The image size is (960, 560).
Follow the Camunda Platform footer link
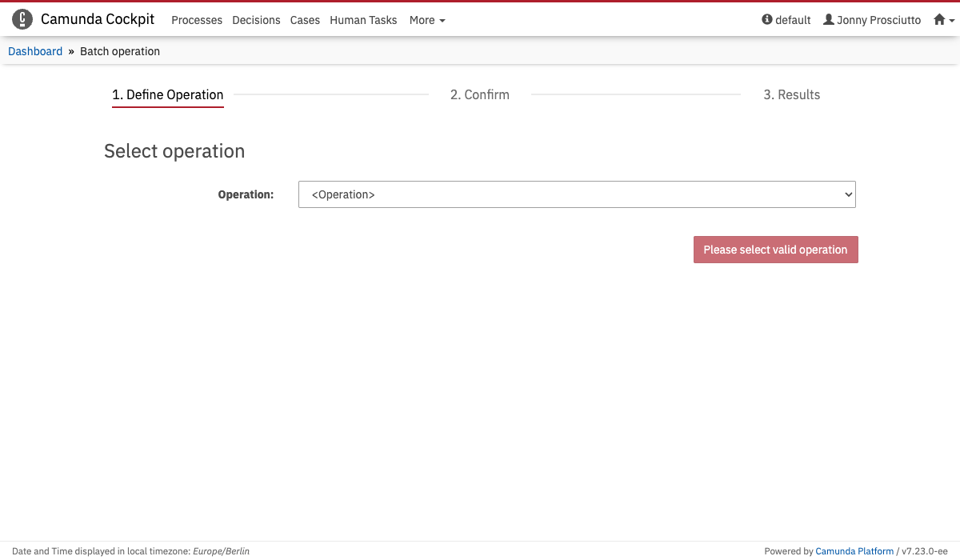[x=854, y=551]
